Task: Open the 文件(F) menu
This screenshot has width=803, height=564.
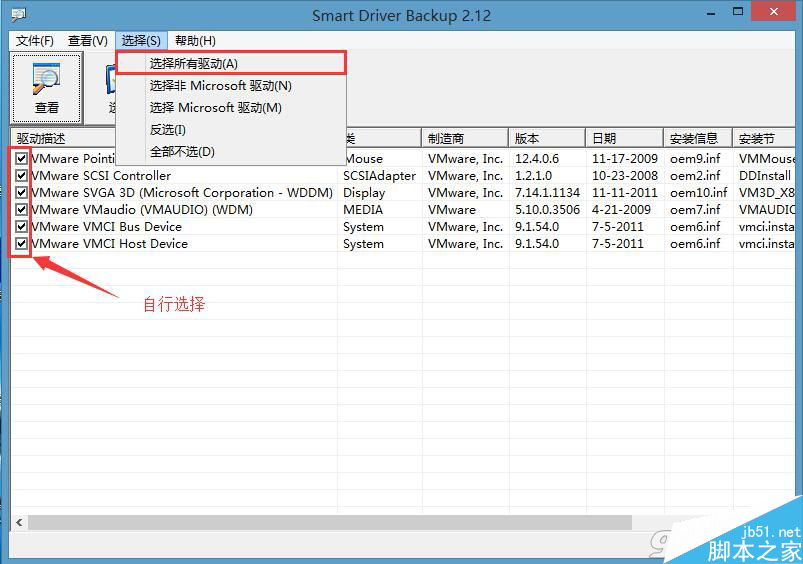Action: click(35, 41)
